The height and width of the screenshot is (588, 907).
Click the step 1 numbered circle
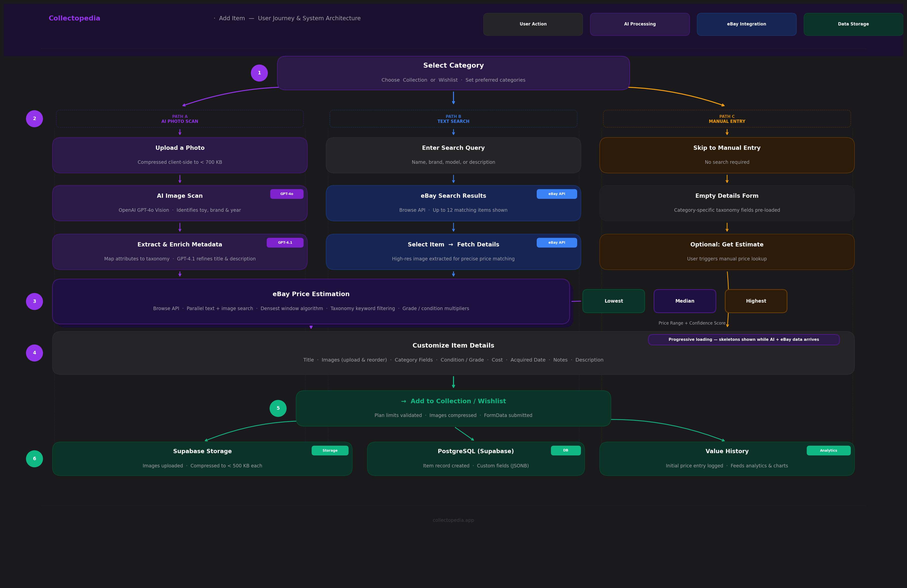coord(260,73)
